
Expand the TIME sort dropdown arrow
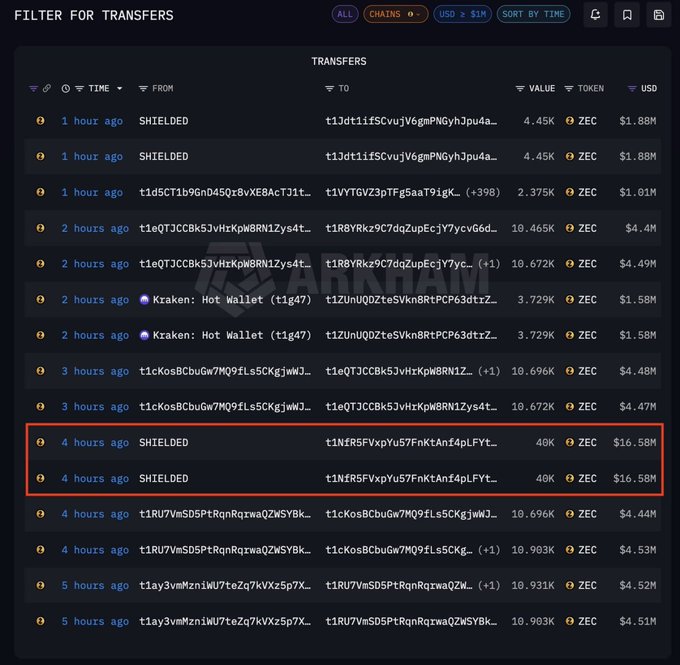pos(119,88)
